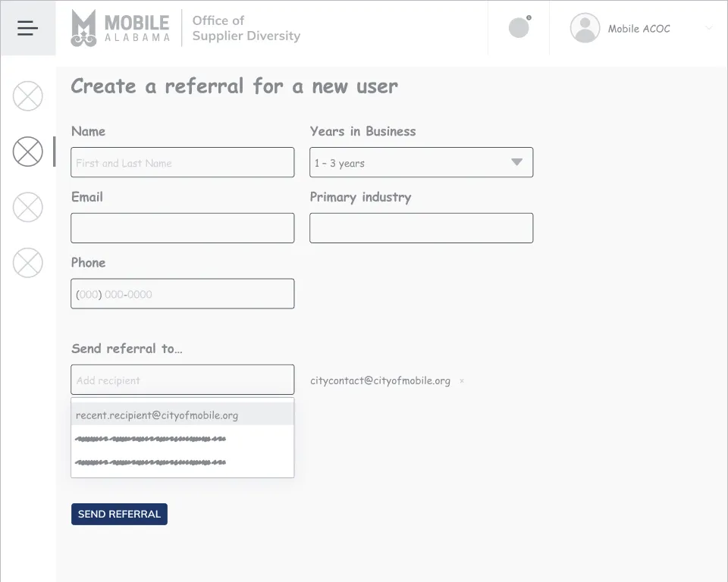The width and height of the screenshot is (728, 582).
Task: Select the third sidebar navigation icon
Action: coord(27,207)
